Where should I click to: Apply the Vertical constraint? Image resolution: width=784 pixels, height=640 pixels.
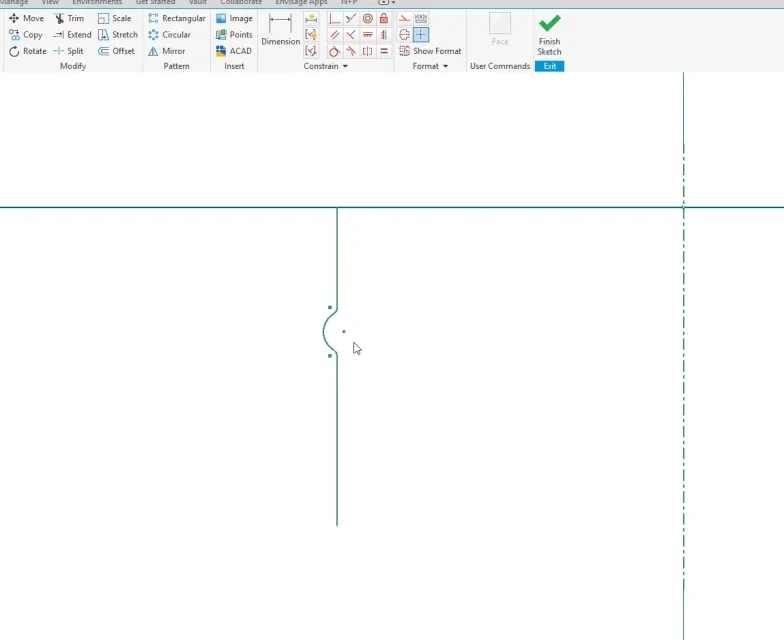[384, 35]
